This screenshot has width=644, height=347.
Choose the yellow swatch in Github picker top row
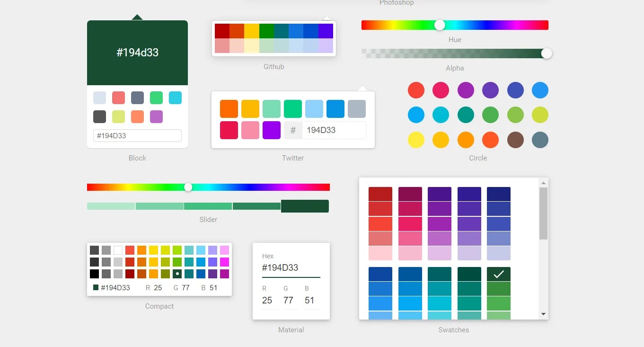click(252, 31)
